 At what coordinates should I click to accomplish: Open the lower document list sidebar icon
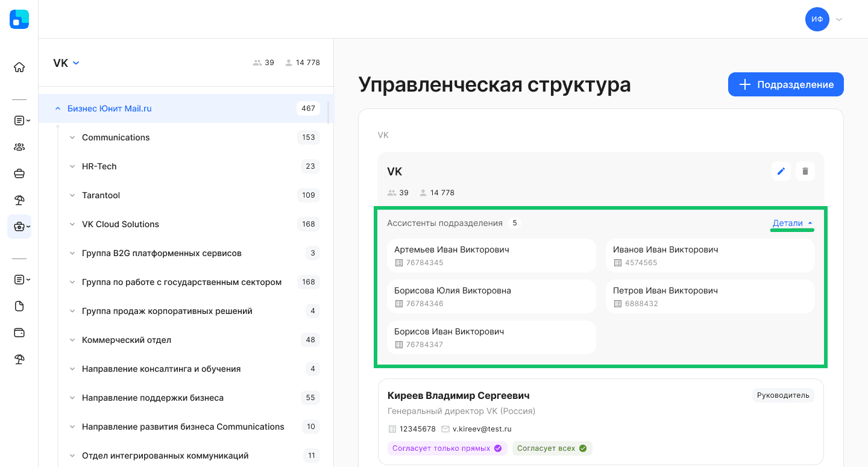[21, 280]
